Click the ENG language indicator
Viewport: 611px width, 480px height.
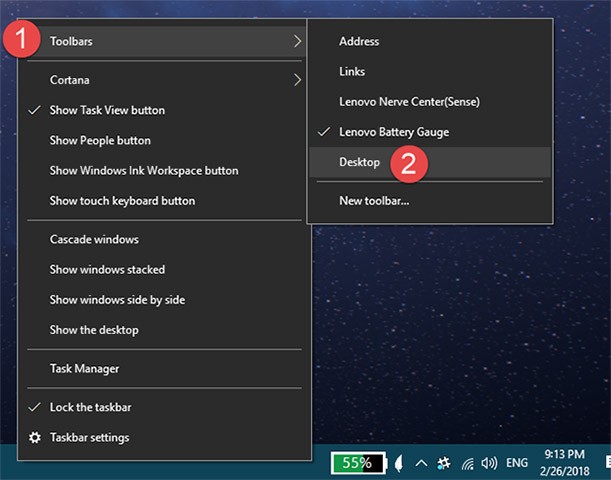517,463
